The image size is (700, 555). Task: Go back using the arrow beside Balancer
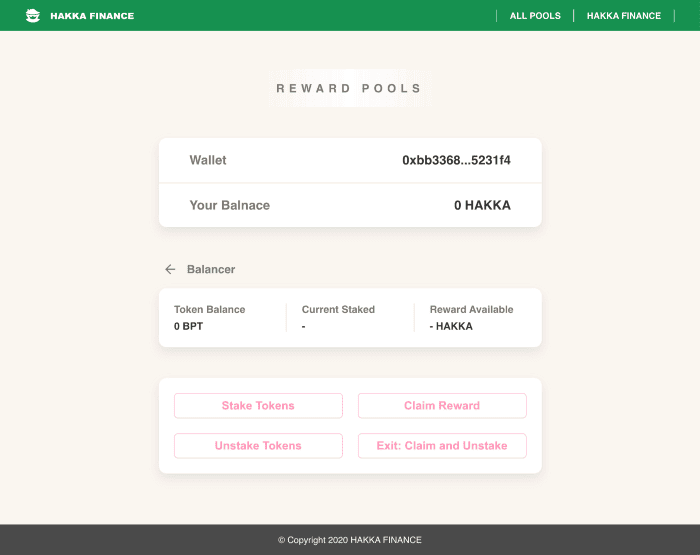pos(170,269)
